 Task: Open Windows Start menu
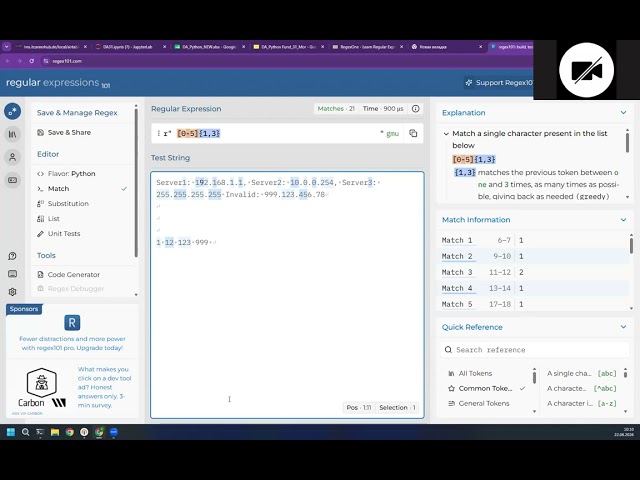tap(11, 432)
